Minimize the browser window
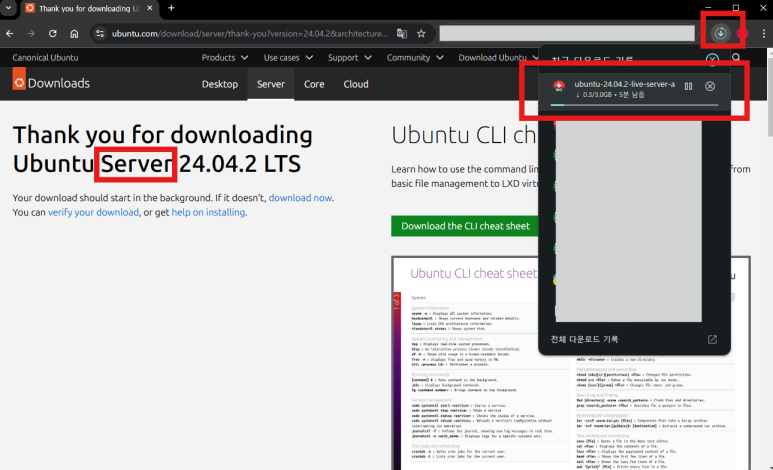 (708, 7)
